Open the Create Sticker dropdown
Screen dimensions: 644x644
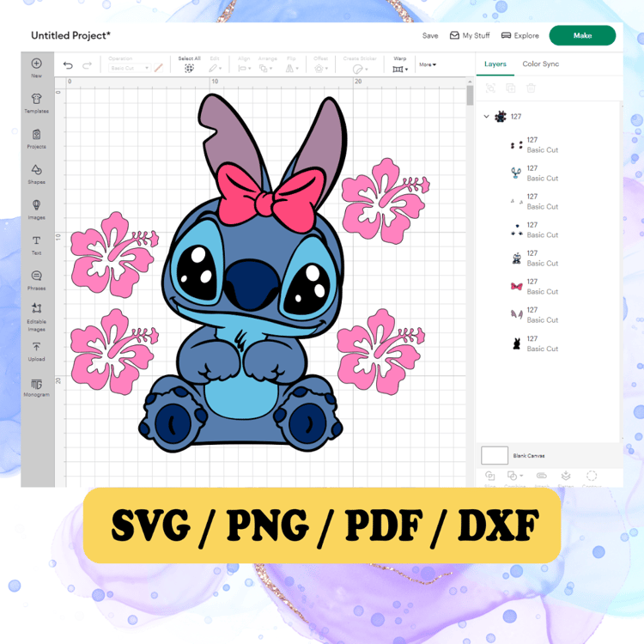[360, 69]
